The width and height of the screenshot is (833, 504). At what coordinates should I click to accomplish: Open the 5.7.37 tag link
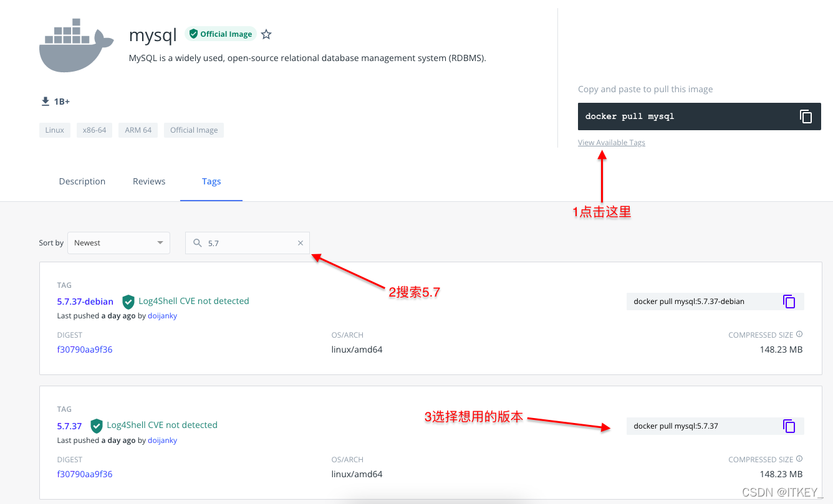click(x=69, y=426)
